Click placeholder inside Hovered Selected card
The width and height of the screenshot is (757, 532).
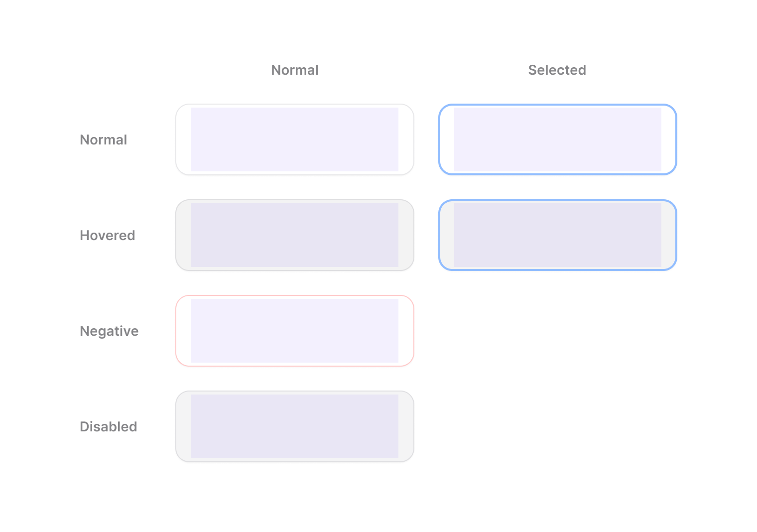pyautogui.click(x=557, y=235)
